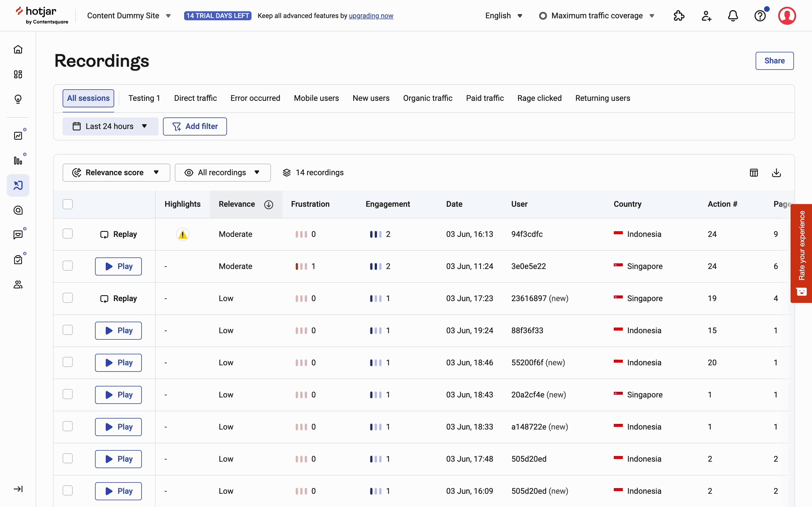Click the funnels/analytics icon in sidebar
Image resolution: width=812 pixels, height=507 pixels.
tap(19, 161)
